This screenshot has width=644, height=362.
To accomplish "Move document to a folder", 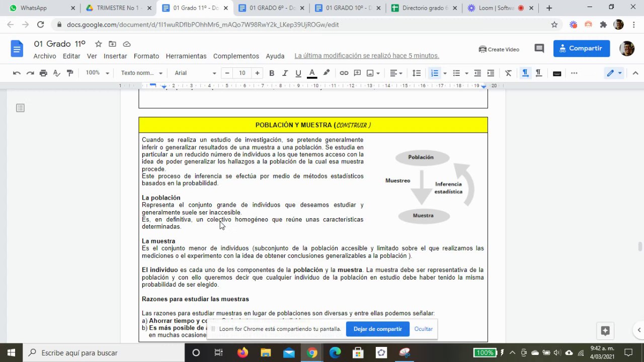I will [x=112, y=44].
